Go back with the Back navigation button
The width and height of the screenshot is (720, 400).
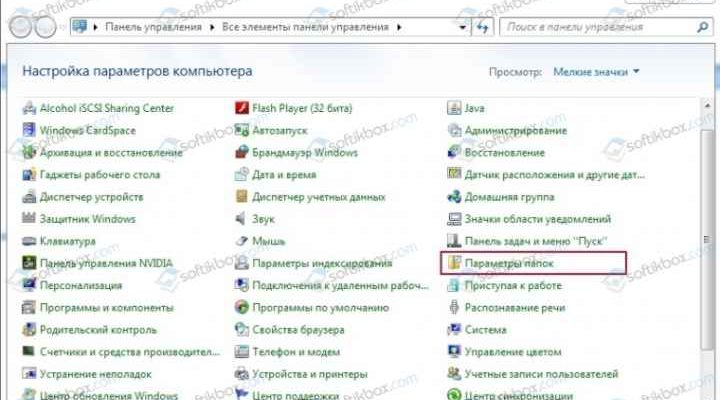click(x=20, y=28)
